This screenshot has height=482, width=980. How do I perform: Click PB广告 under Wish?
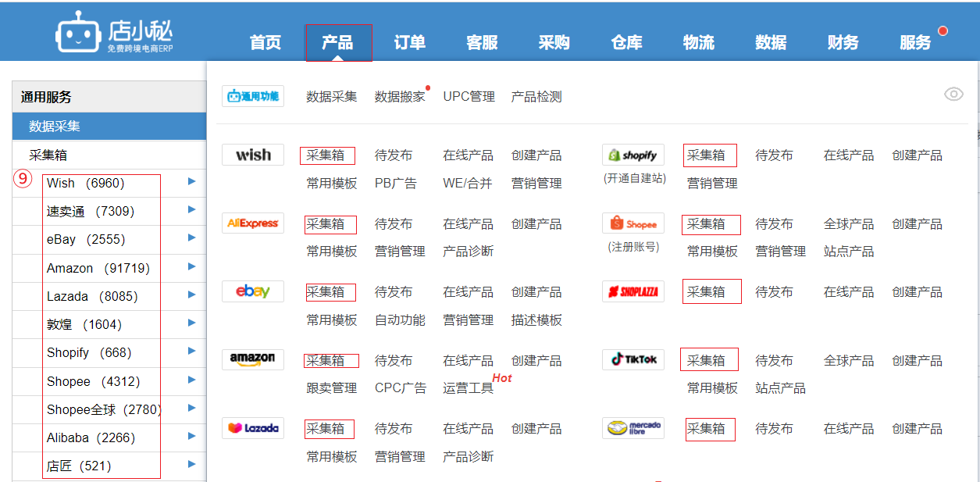point(396,184)
